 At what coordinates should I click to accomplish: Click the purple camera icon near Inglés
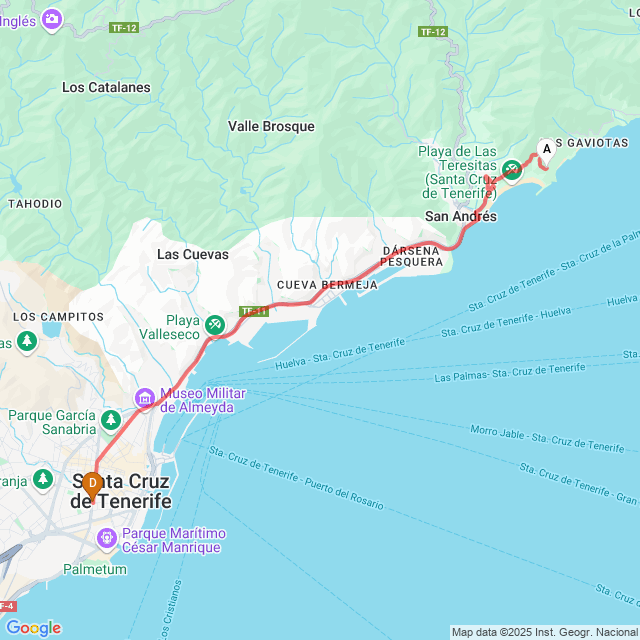coord(52,19)
